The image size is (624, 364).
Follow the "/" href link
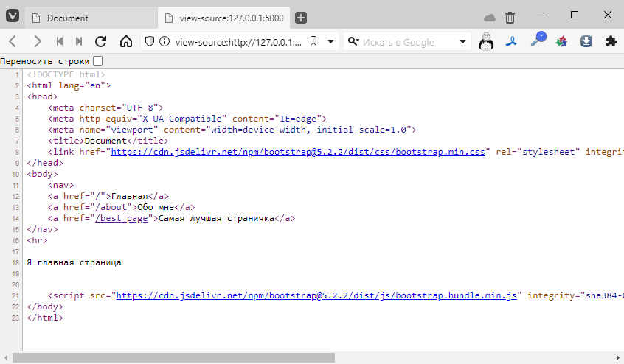pyautogui.click(x=97, y=196)
